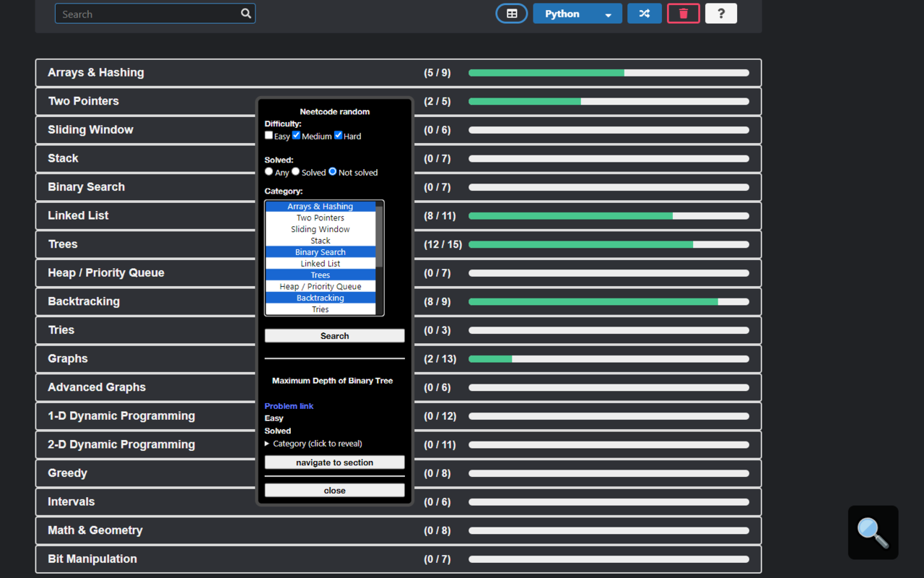Select the Solved radio button
Image resolution: width=924 pixels, height=578 pixels.
click(296, 172)
